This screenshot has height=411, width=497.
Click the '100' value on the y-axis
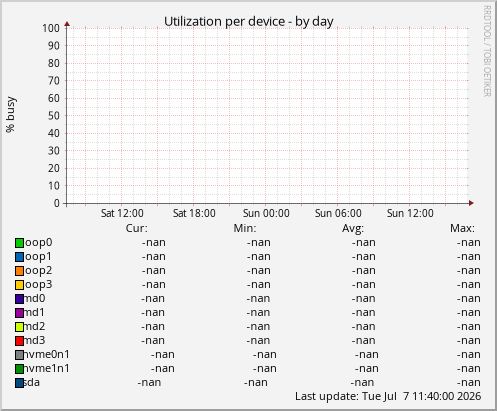(x=51, y=28)
